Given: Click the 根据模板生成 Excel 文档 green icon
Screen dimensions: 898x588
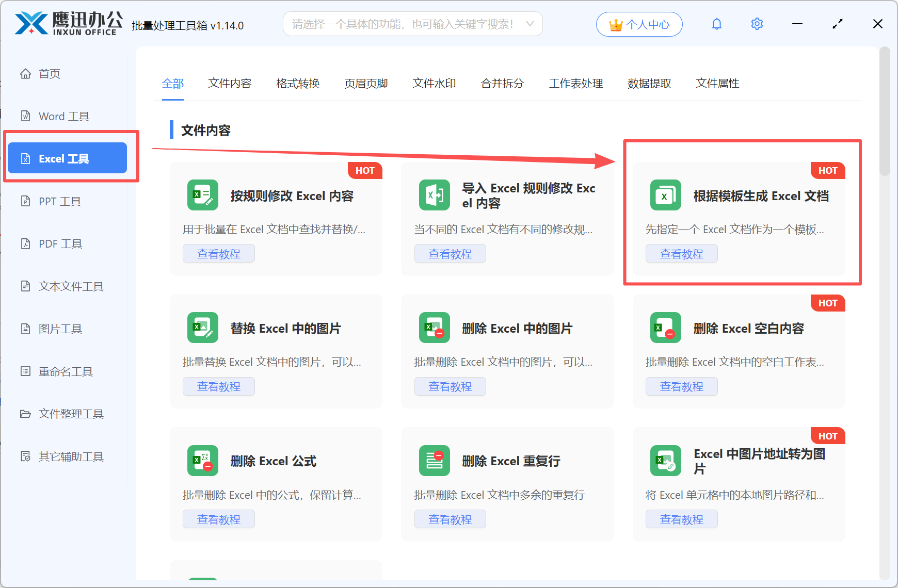Looking at the screenshot, I should (665, 195).
